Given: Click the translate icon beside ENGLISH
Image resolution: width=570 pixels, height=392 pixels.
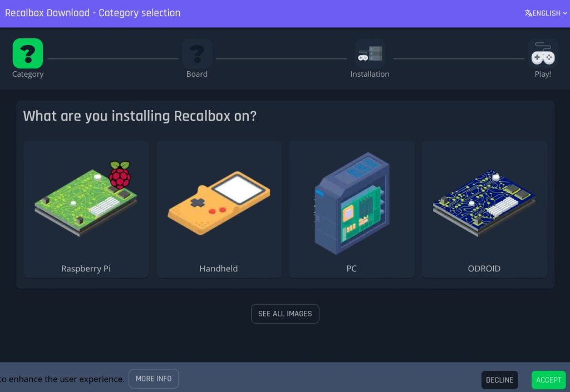Looking at the screenshot, I should 528,13.
